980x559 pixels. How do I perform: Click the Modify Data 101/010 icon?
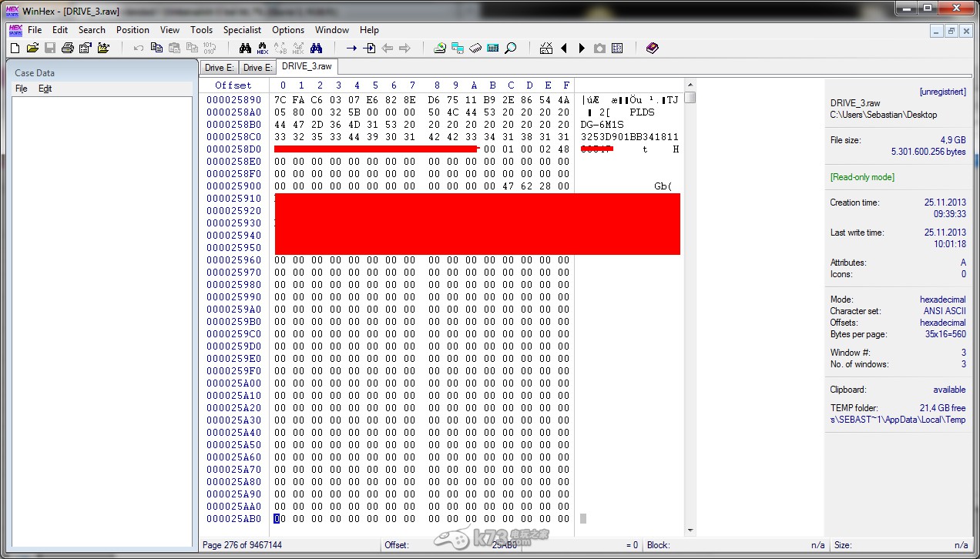[x=210, y=48]
